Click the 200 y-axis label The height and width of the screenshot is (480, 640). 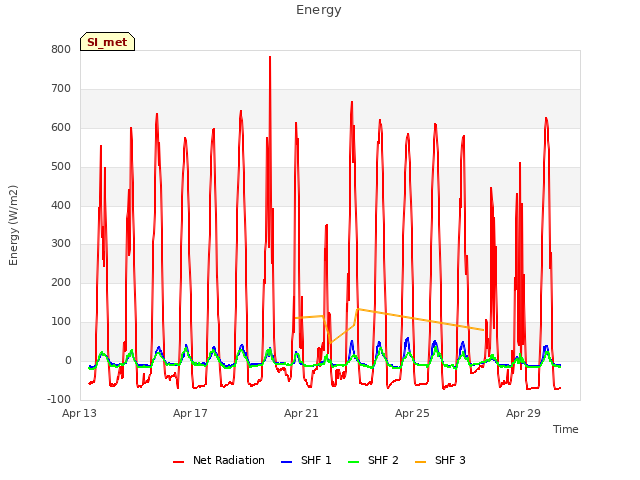tap(61, 282)
